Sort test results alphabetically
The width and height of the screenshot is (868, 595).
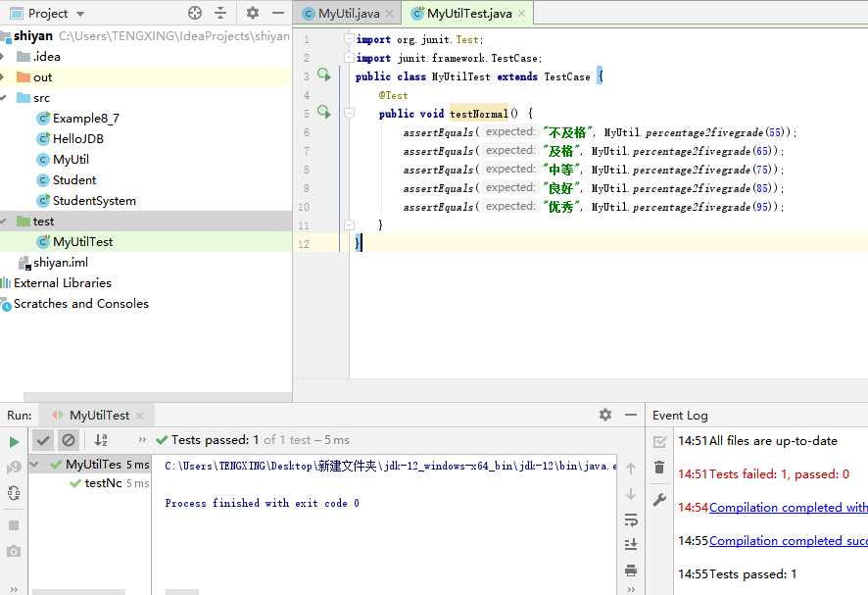[101, 440]
